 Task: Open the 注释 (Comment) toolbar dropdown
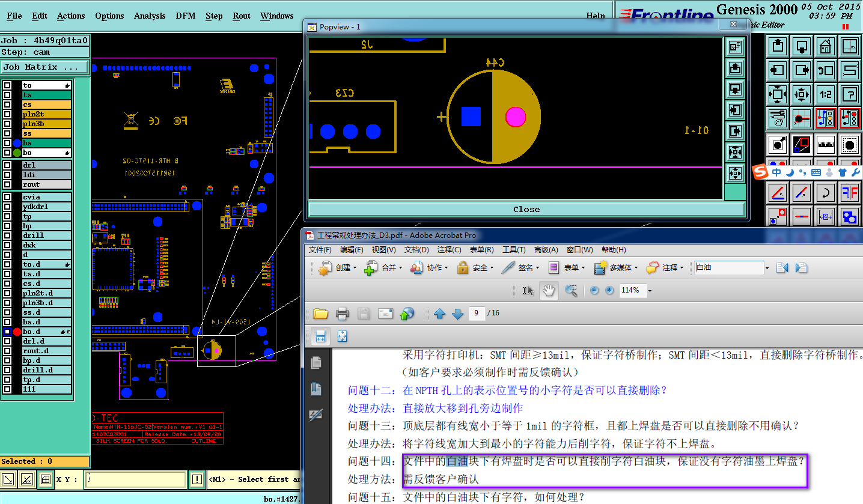[665, 268]
